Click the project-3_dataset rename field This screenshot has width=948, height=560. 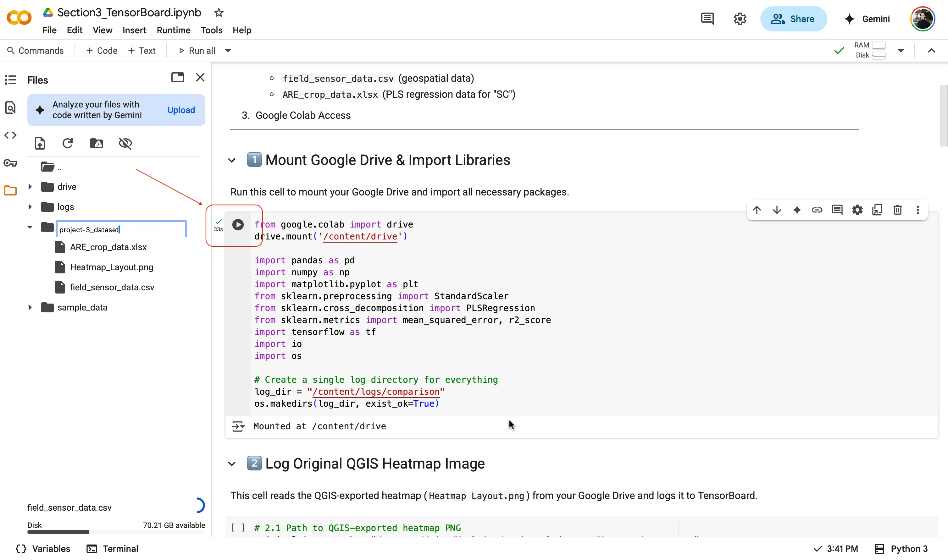pos(121,229)
